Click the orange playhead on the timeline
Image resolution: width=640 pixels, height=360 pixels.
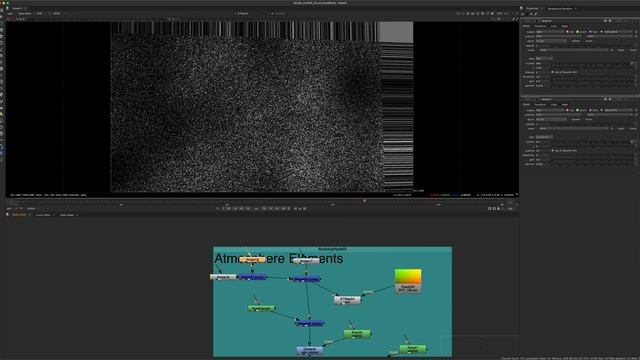364,201
